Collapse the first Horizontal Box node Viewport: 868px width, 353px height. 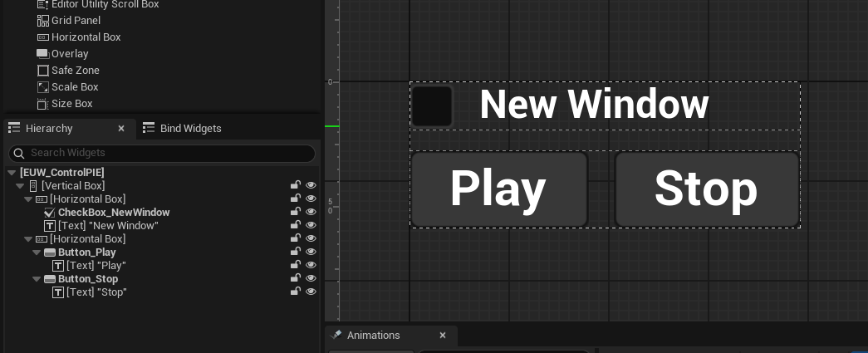tap(29, 199)
